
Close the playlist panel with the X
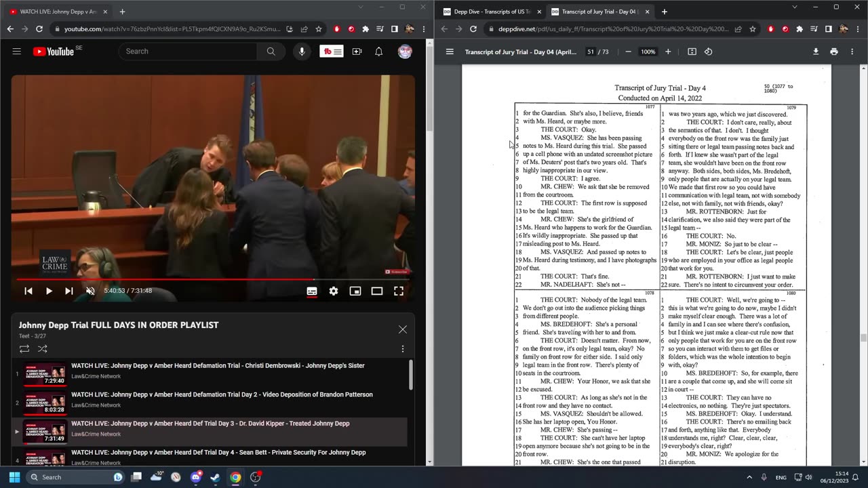point(403,329)
